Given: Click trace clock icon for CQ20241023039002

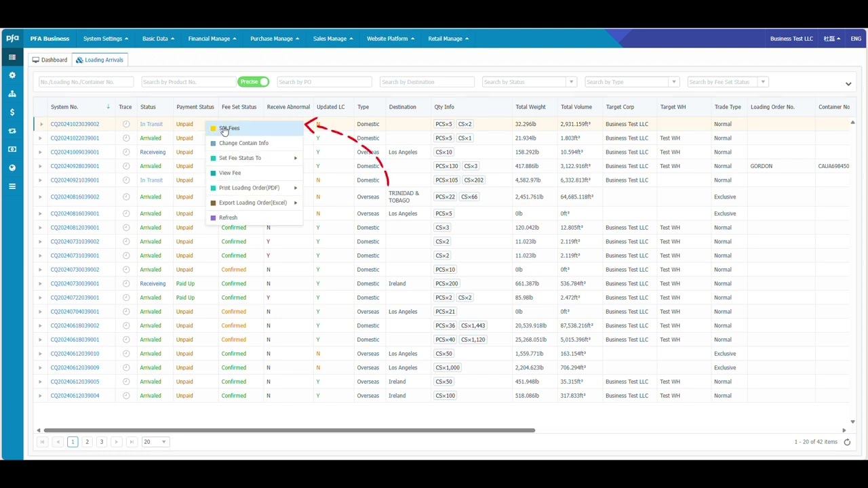Looking at the screenshot, I should click(126, 124).
